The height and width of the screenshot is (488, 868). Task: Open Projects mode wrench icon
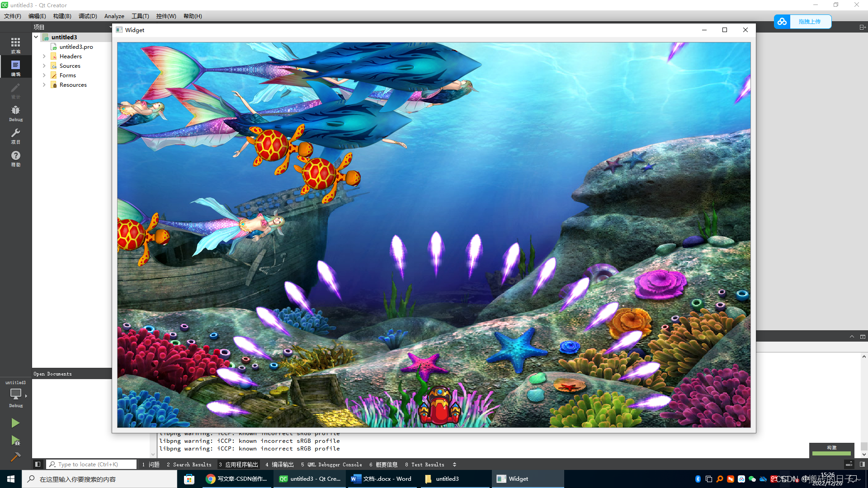tap(16, 136)
